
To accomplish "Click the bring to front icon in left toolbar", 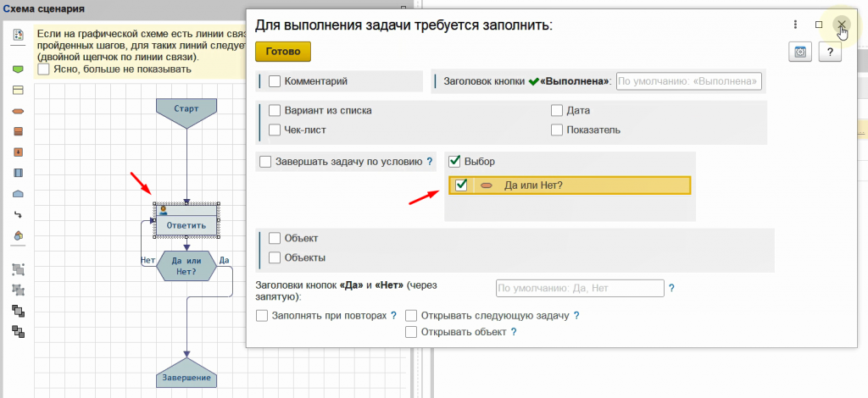I will 19,311.
